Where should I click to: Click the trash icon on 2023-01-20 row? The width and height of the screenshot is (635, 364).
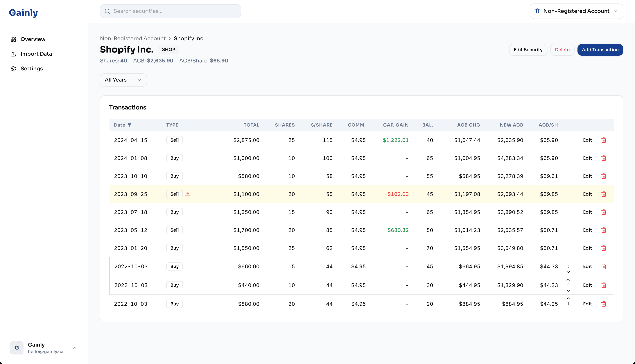point(603,248)
